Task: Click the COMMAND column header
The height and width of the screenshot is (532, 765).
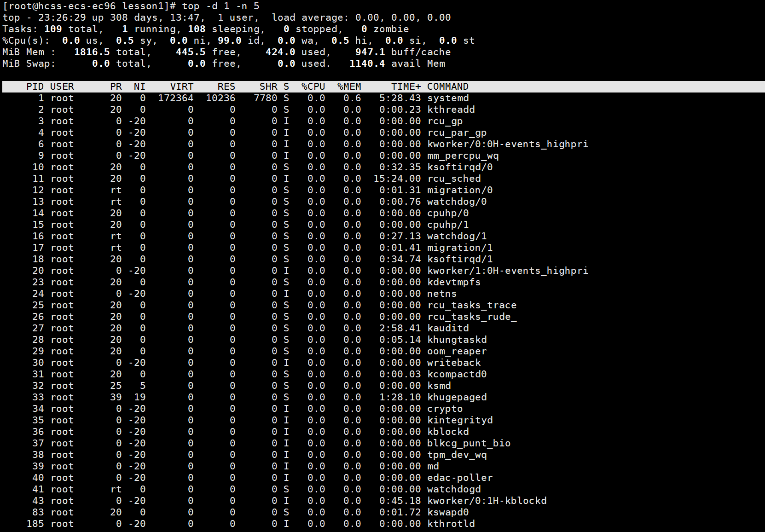Action: pyautogui.click(x=448, y=87)
